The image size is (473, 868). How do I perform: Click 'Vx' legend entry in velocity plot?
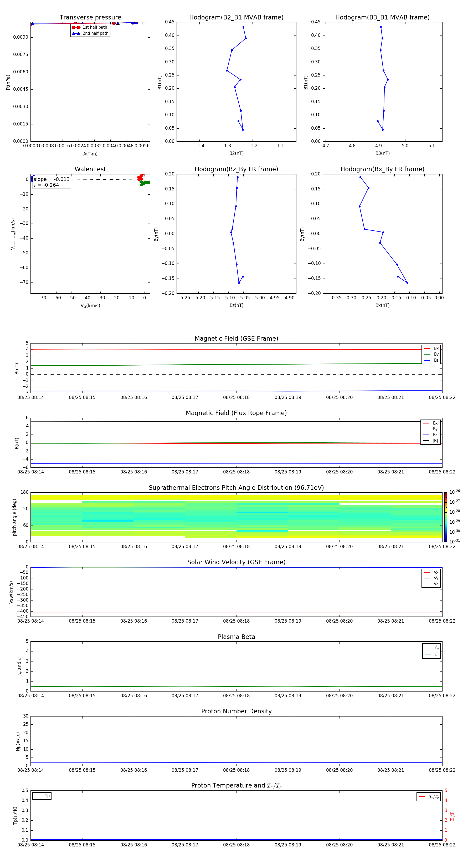(x=431, y=572)
